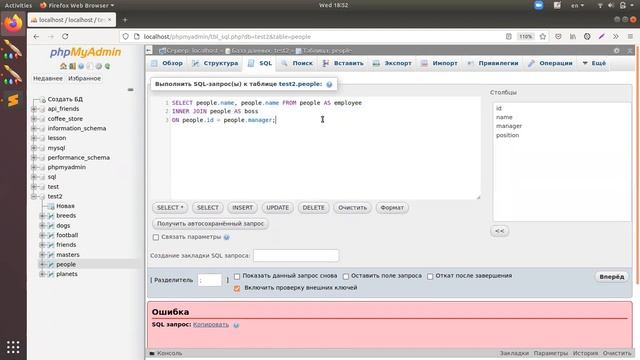Toggle navigation panel arrow in breadcrumb bar
This screenshot has height=360, width=640.
pyautogui.click(x=149, y=50)
